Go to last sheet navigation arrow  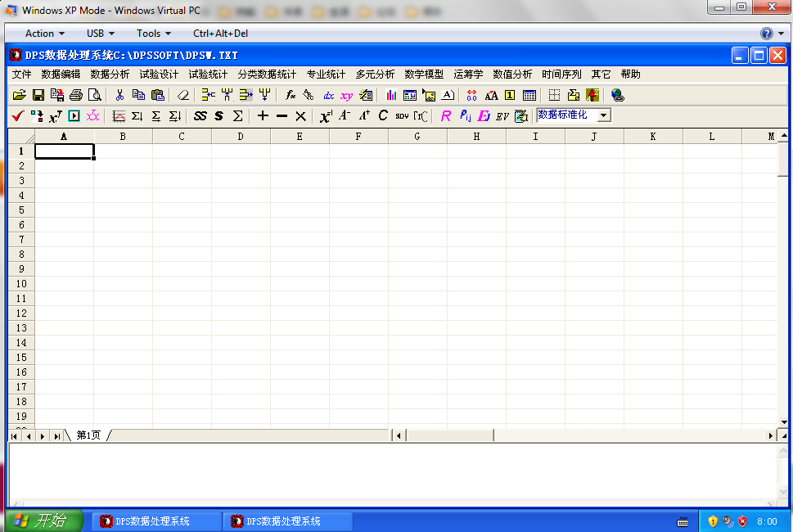click(x=56, y=436)
